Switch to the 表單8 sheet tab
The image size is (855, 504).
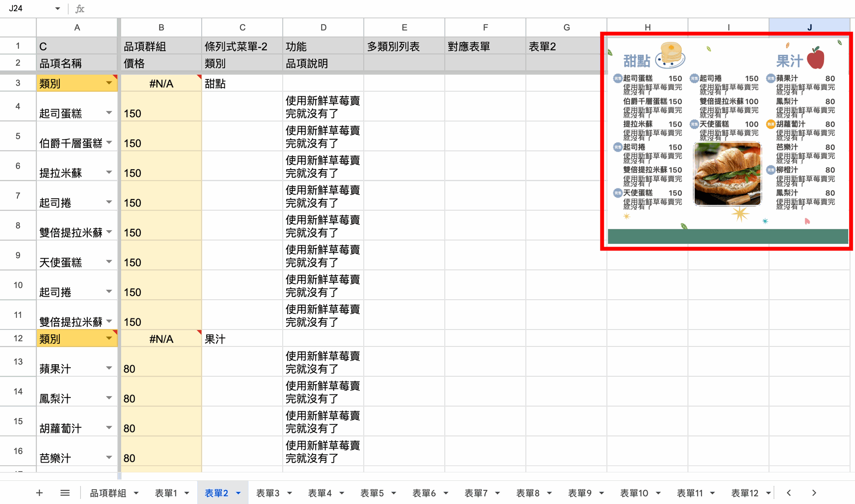(x=528, y=493)
